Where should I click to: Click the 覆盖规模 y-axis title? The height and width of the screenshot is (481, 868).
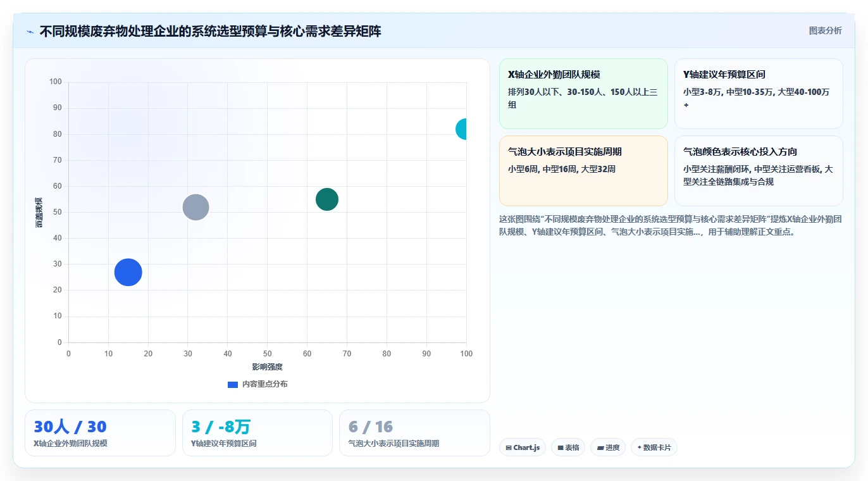[39, 212]
